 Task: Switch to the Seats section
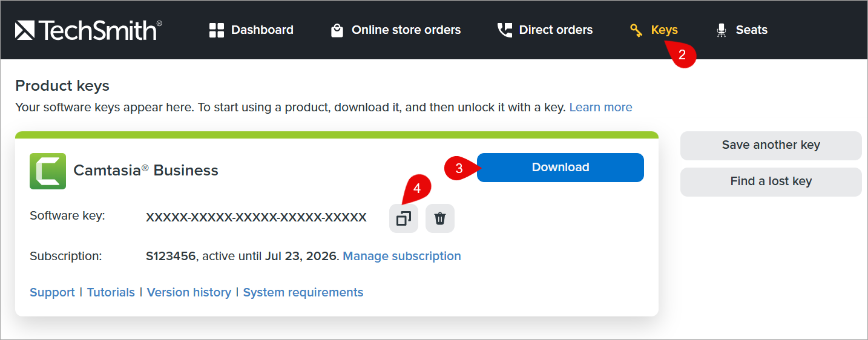point(751,30)
